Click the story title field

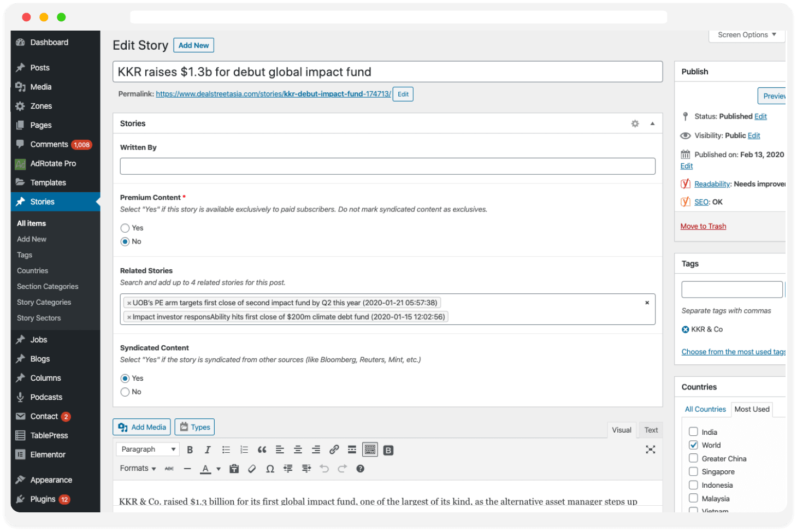pyautogui.click(x=387, y=72)
